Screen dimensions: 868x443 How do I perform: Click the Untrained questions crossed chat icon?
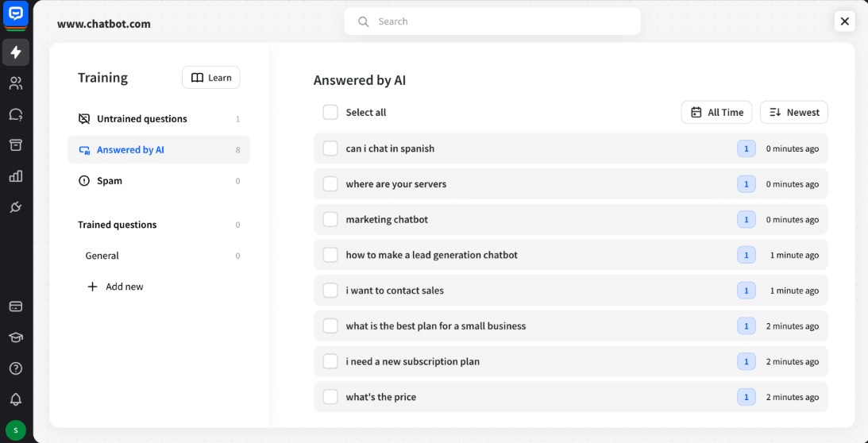[84, 118]
